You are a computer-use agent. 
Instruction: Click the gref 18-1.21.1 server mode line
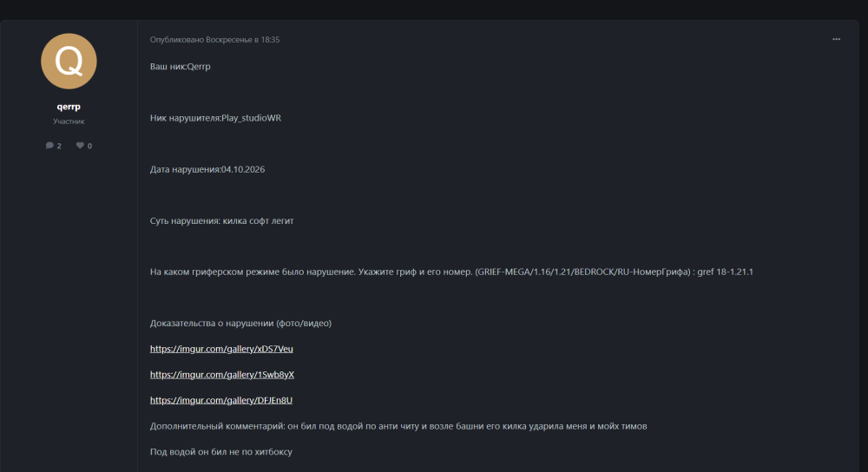click(451, 272)
